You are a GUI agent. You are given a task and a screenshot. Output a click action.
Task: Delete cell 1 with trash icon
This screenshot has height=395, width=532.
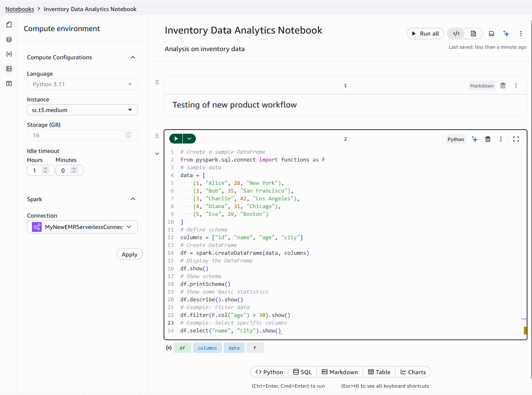coord(503,85)
